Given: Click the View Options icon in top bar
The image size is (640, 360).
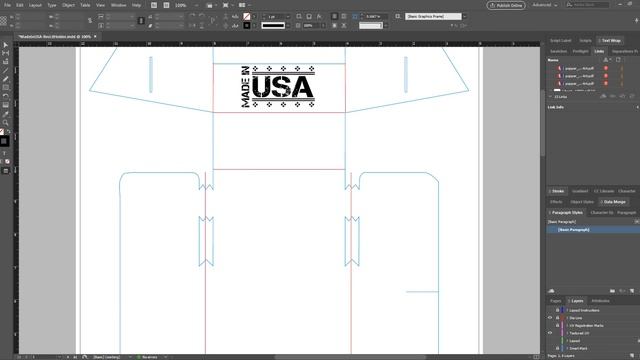Looking at the screenshot, I should pyautogui.click(x=209, y=5).
